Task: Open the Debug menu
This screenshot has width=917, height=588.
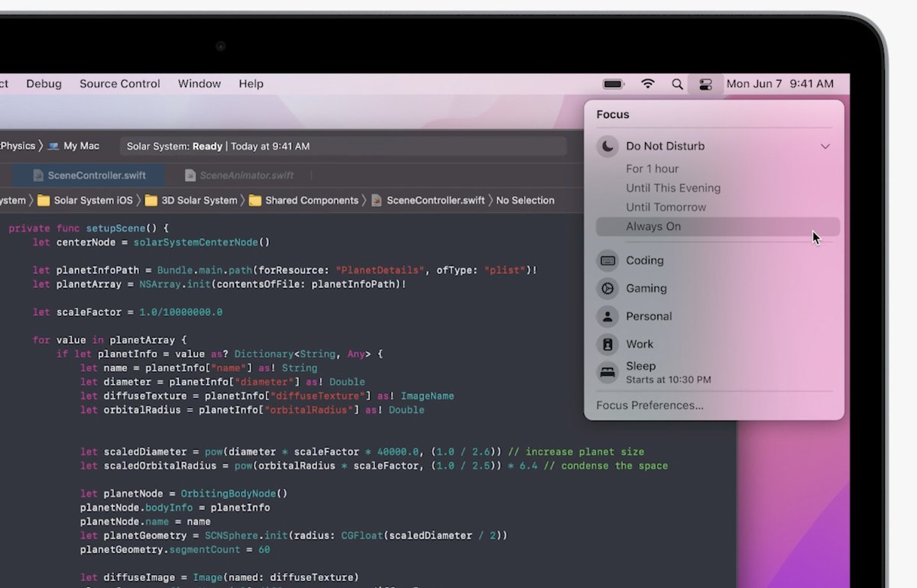Action: (x=44, y=84)
